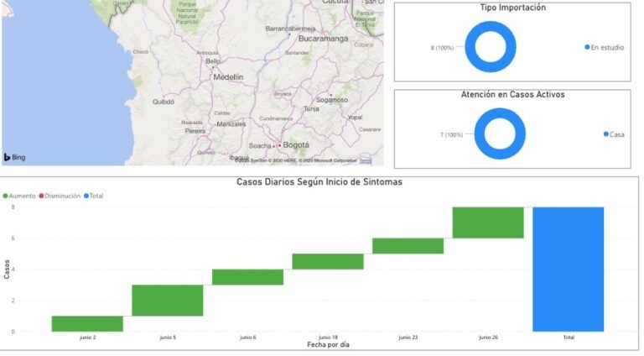644x356 pixels.
Task: Select the junio 6 green bar
Action: pyautogui.click(x=247, y=277)
